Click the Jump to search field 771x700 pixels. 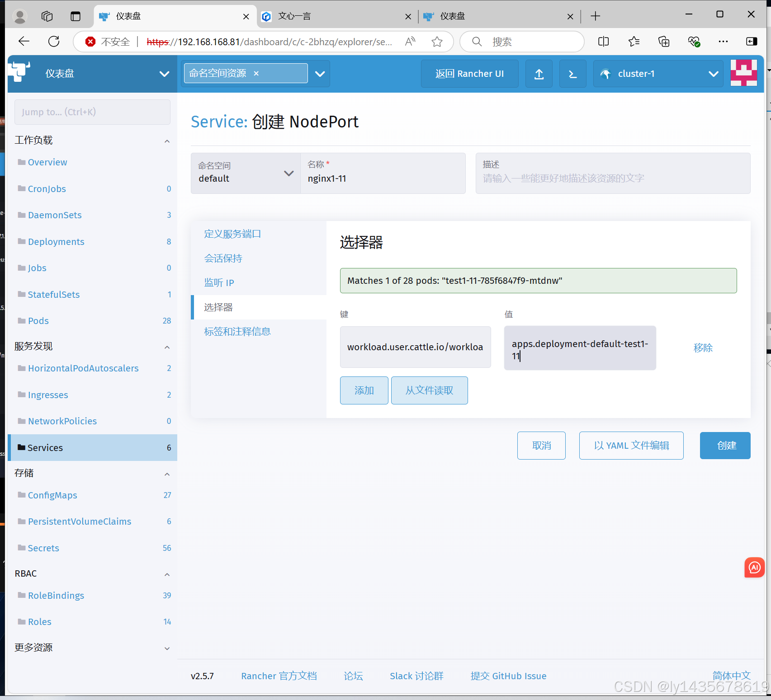(x=92, y=112)
